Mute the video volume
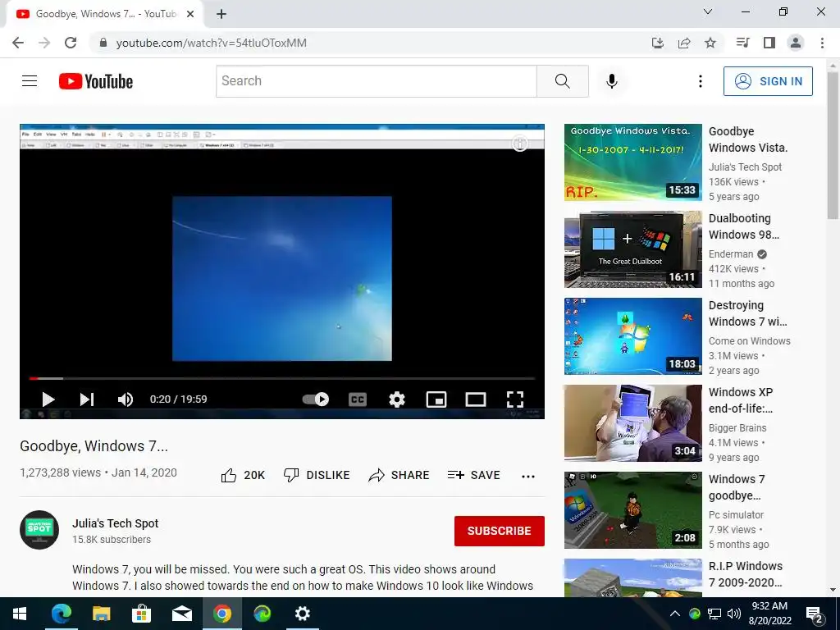The width and height of the screenshot is (840, 630). [x=126, y=399]
